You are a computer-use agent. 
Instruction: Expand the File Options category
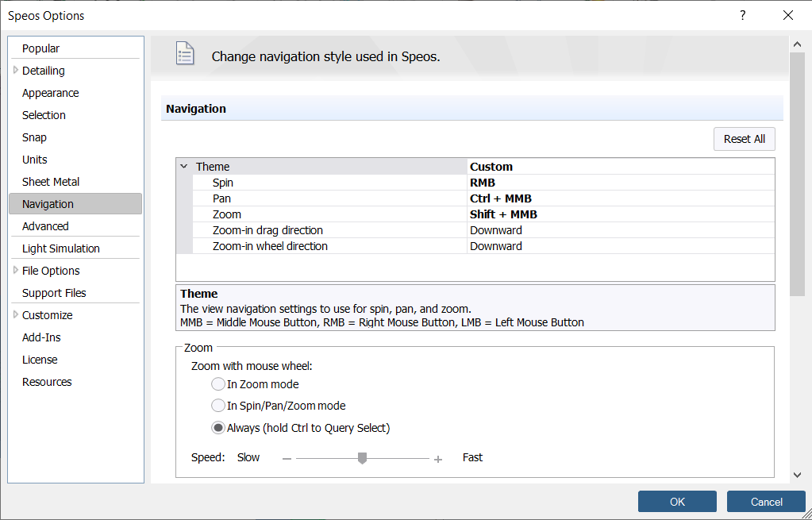coord(16,271)
